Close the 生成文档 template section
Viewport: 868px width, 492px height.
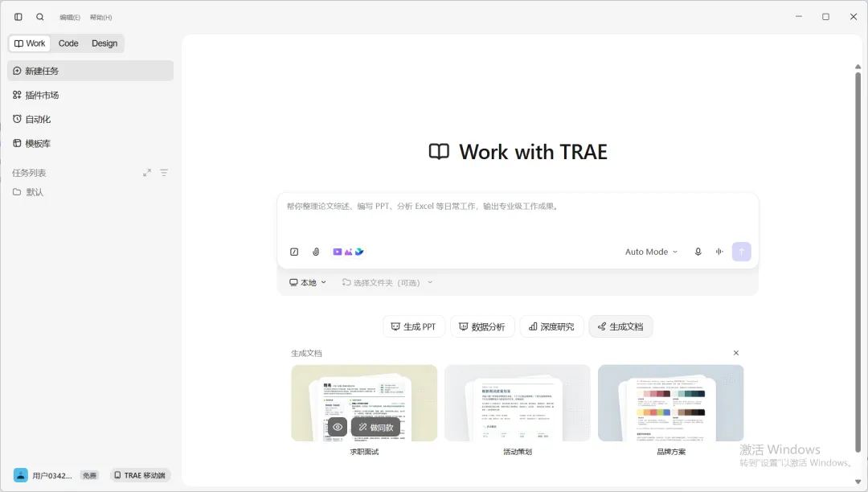click(735, 353)
